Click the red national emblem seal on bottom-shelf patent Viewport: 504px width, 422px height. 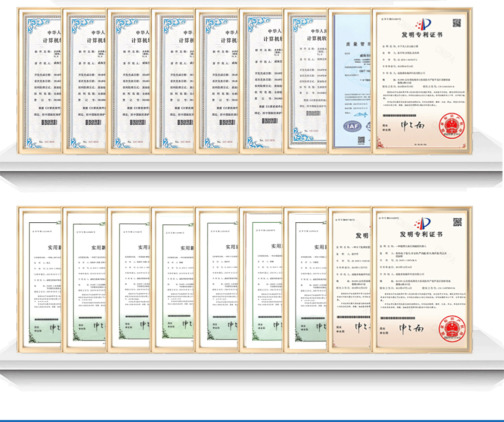(x=451, y=328)
